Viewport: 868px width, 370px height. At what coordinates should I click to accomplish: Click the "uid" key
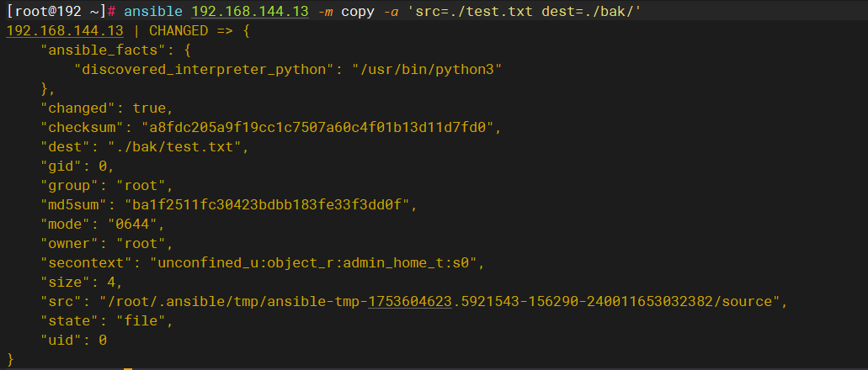(62, 340)
